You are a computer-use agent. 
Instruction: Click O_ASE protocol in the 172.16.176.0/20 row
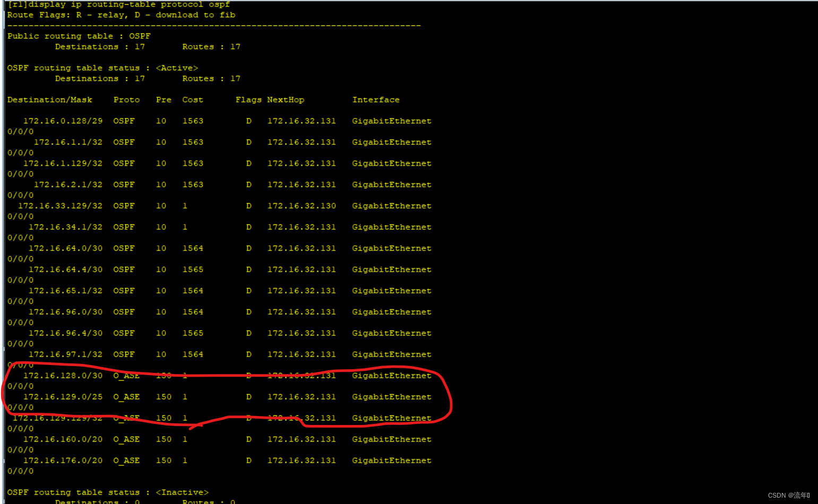126,460
